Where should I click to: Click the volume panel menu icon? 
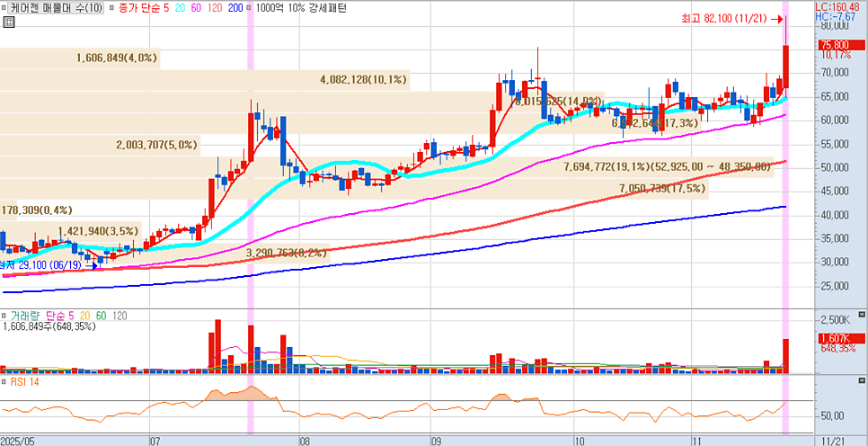(x=862, y=314)
